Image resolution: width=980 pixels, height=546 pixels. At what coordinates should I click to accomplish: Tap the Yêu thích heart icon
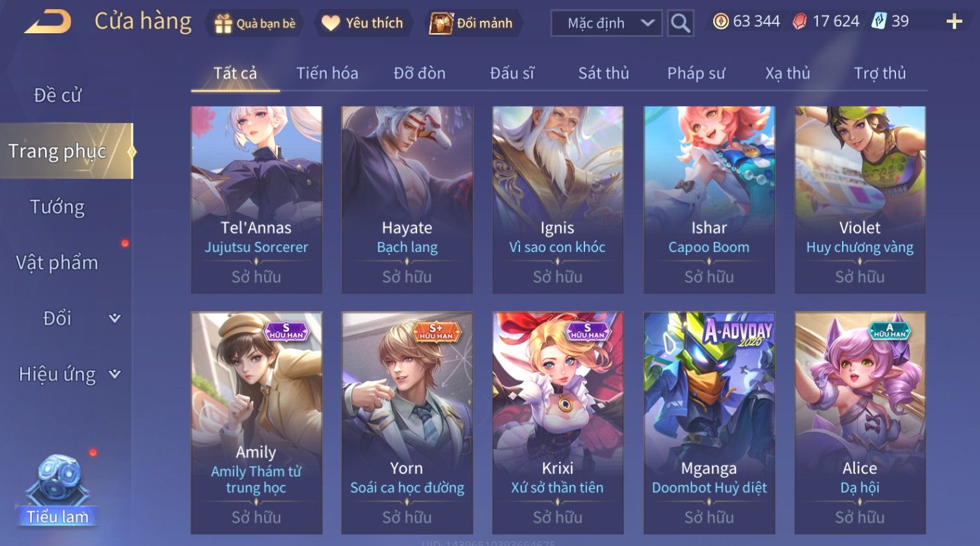click(x=331, y=23)
